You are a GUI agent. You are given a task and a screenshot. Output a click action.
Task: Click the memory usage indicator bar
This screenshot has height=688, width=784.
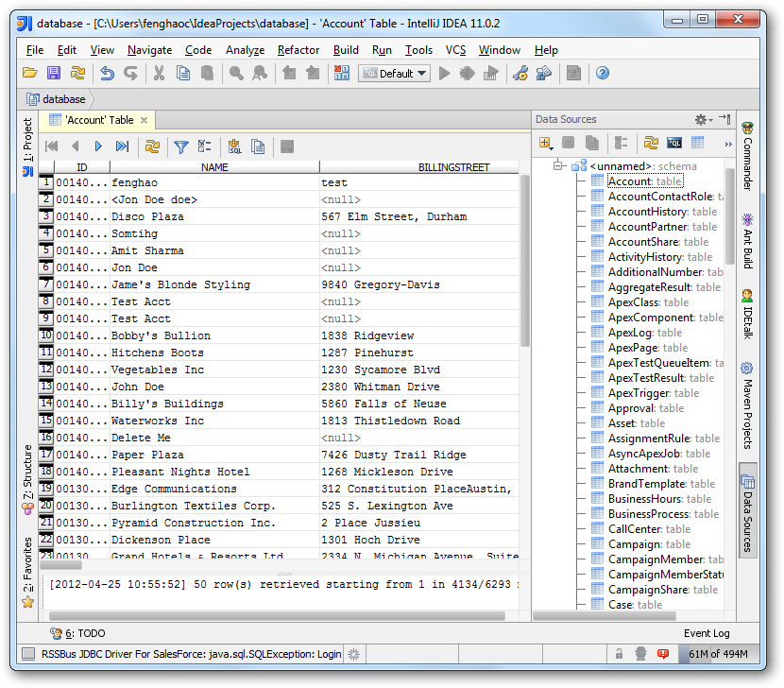pyautogui.click(x=717, y=653)
